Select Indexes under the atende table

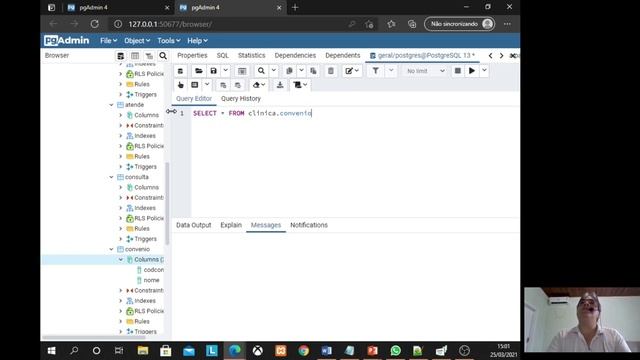click(x=145, y=136)
